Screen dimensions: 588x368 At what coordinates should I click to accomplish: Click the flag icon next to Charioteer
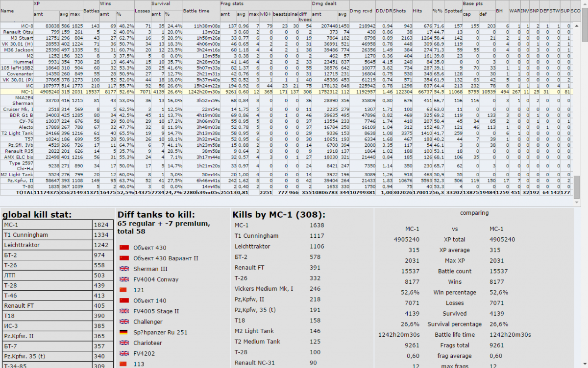124,343
